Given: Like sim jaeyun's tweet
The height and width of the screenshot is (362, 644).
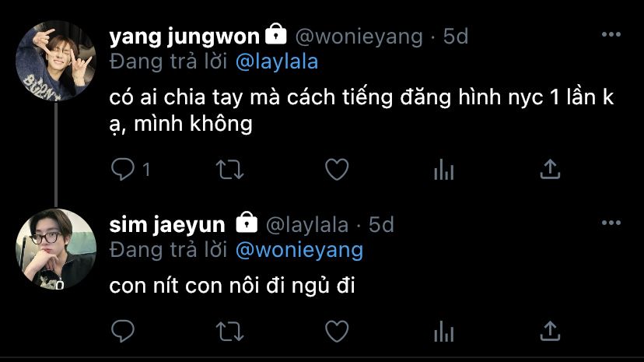Looking at the screenshot, I should coord(337,331).
